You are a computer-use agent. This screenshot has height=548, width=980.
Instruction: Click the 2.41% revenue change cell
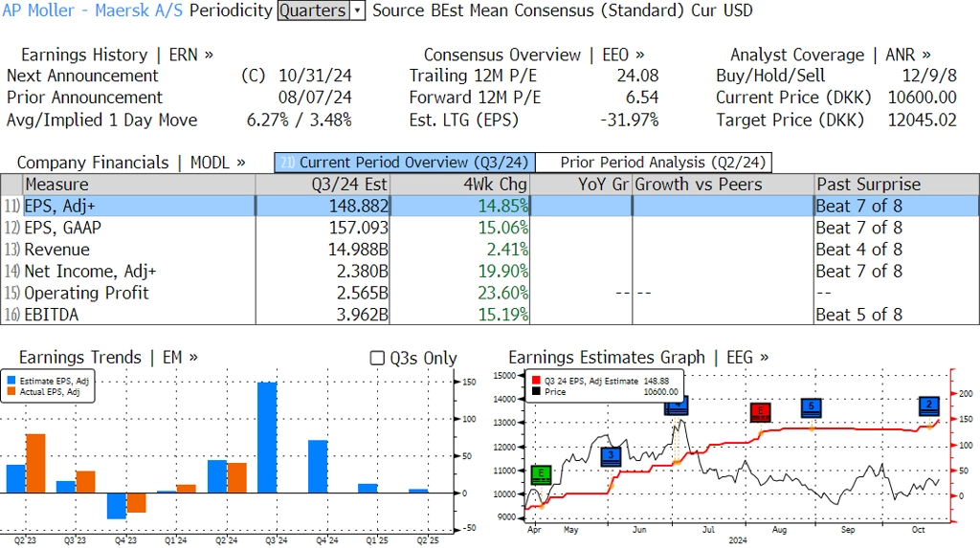click(507, 250)
